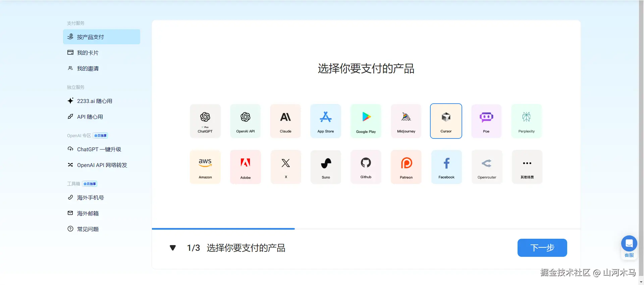
Task: Click the 会员独享 badge next to OpenAI 专区
Action: (x=100, y=135)
